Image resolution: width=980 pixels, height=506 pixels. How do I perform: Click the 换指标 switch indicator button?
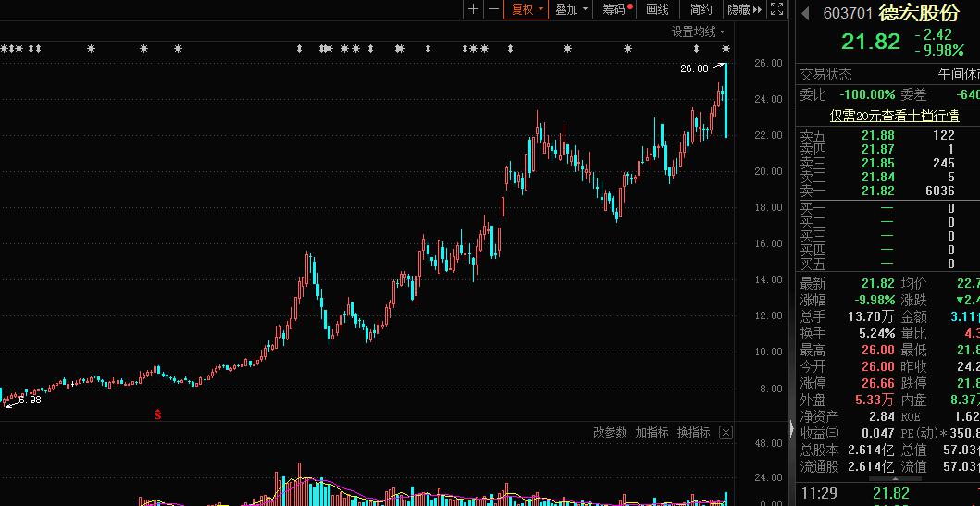(x=693, y=433)
